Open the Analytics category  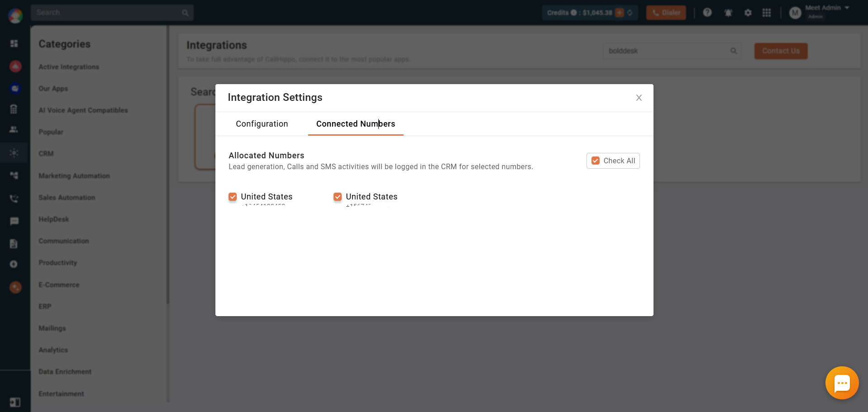(53, 350)
